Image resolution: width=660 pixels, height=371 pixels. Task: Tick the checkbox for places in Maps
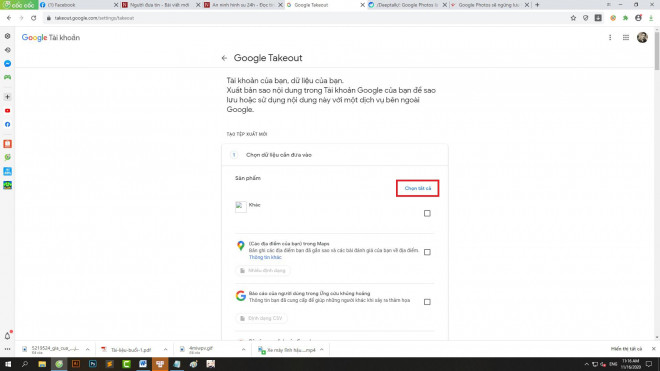(427, 252)
